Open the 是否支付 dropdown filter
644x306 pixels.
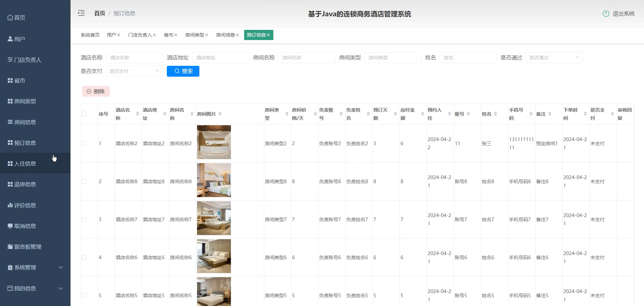coord(134,71)
